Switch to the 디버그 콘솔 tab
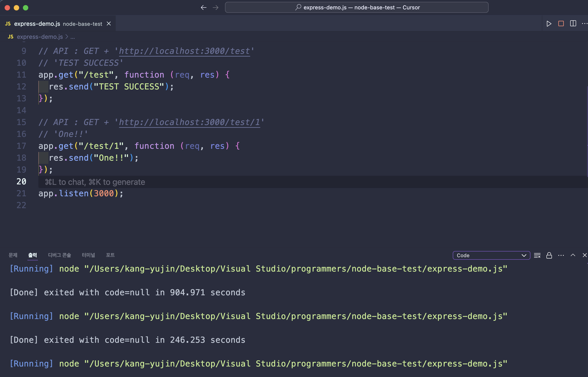Screen dimensions: 588x377 tap(59, 255)
